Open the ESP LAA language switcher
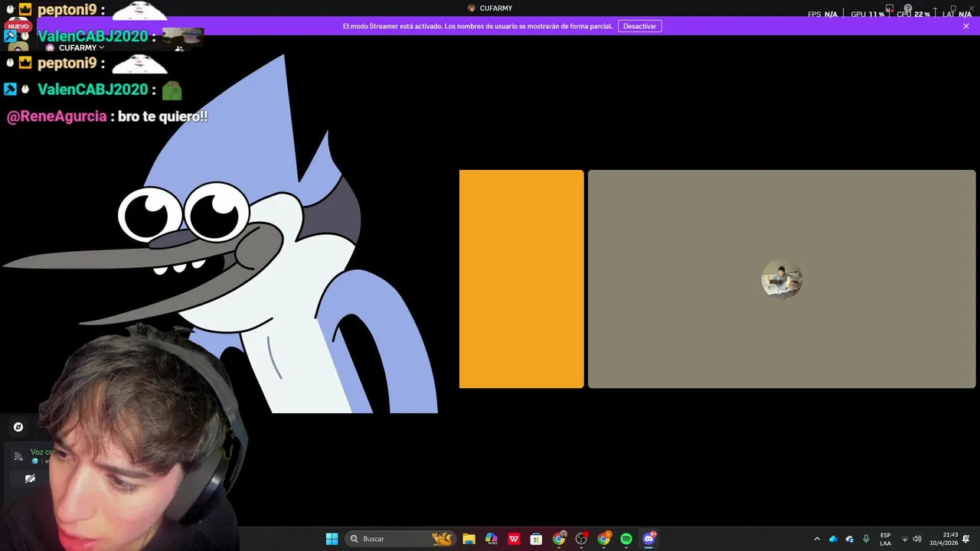Screen dimensions: 980x551 point(886,539)
